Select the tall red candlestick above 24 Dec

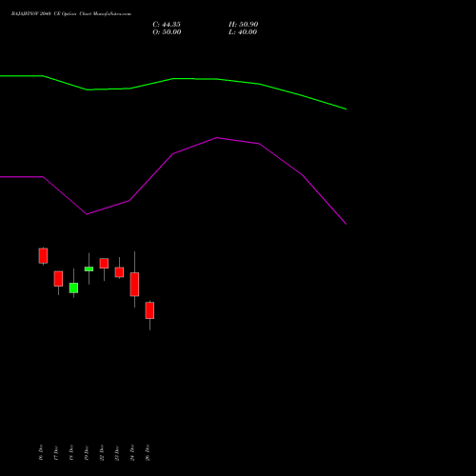pyautogui.click(x=134, y=285)
